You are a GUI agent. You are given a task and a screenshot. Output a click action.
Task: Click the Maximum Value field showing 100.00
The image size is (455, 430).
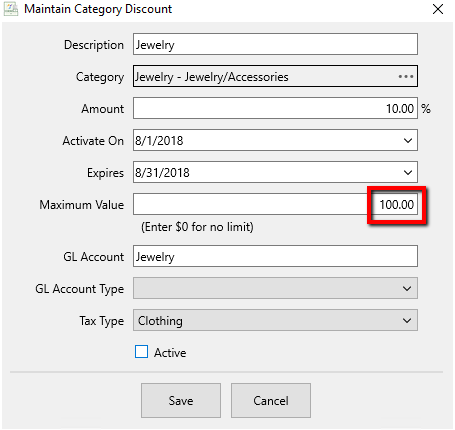coord(275,204)
